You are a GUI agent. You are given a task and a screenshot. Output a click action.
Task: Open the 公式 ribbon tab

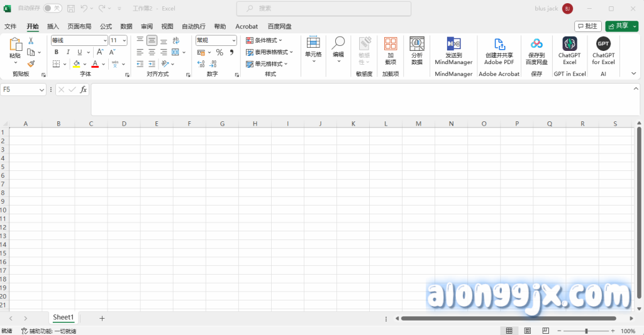pyautogui.click(x=106, y=26)
